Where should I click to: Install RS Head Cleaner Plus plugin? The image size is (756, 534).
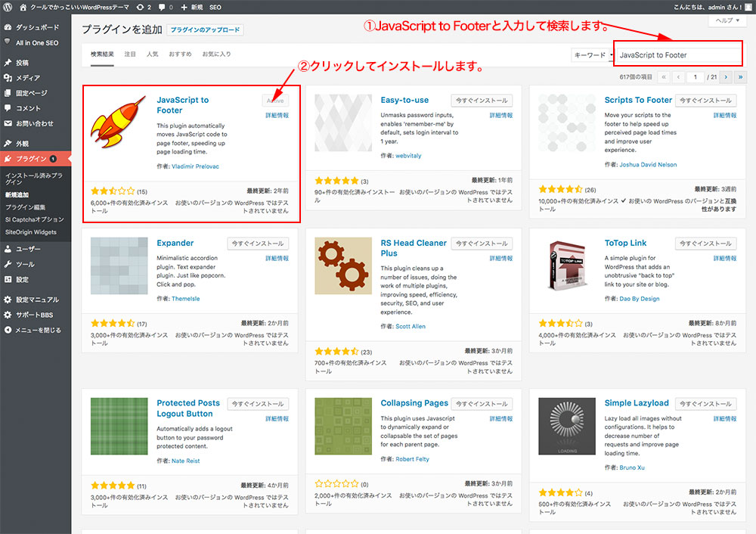click(482, 244)
